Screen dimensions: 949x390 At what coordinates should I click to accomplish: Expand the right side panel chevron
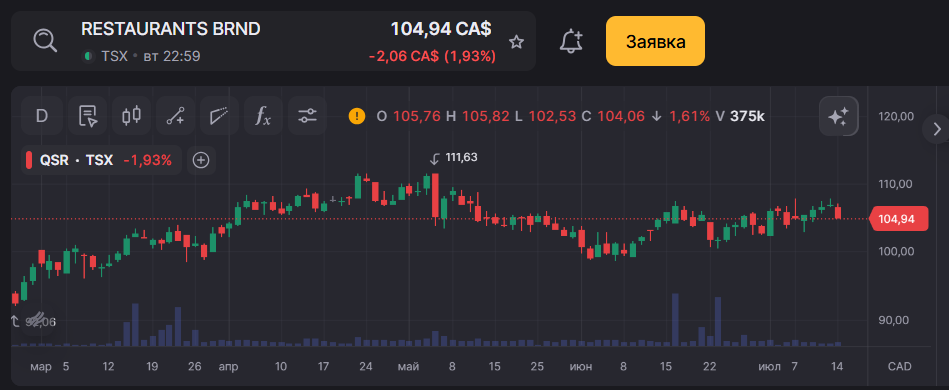[938, 129]
